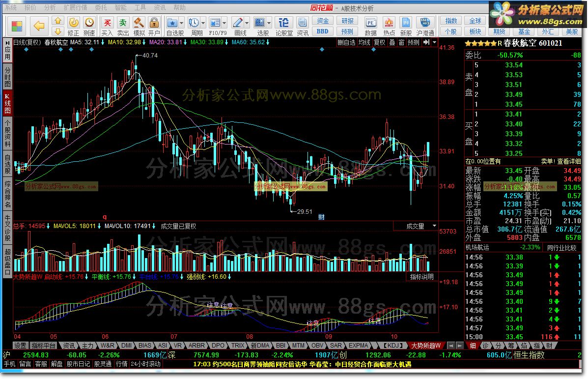The height and width of the screenshot is (379, 588).
Task: Open the 委托 menu
Action: 101,7
